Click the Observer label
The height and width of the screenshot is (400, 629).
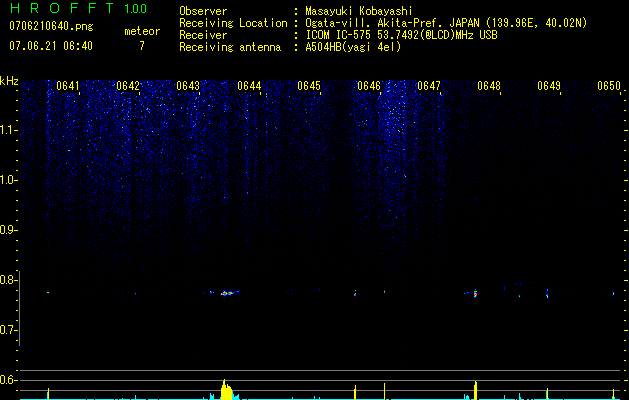[203, 11]
